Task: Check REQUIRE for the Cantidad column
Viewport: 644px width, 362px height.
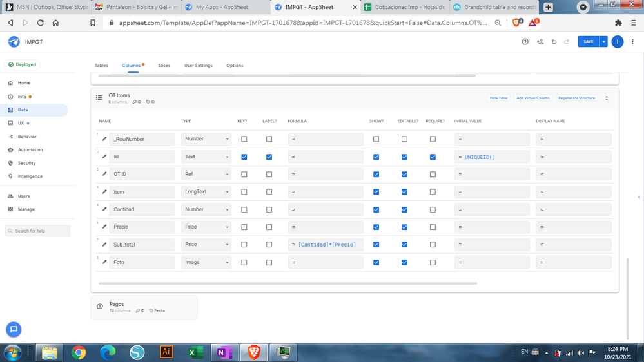Action: coord(433,209)
